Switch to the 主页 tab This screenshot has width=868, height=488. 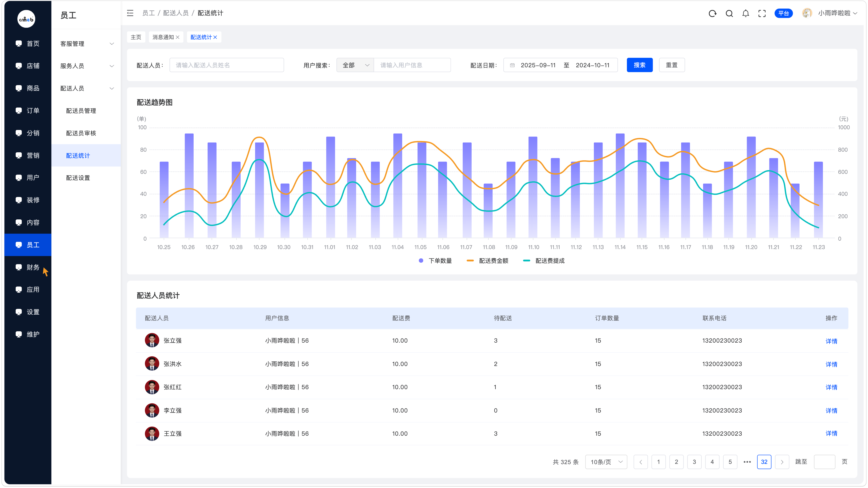[136, 37]
